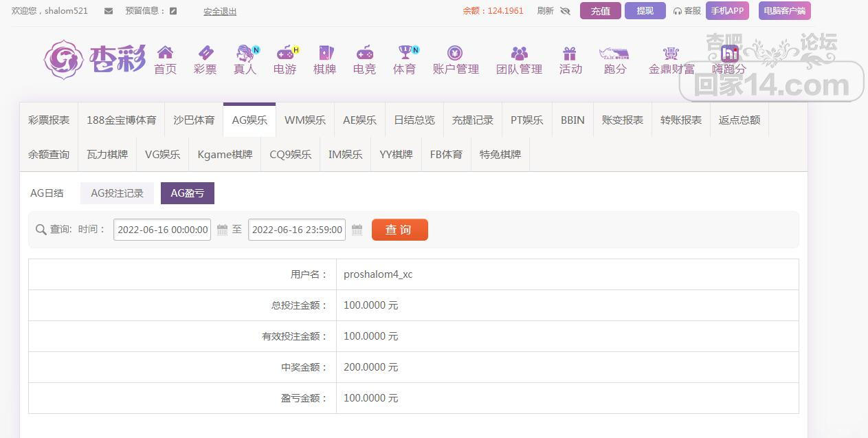Screen dimensions: 868x438
Task: Open the start date calendar picker
Action: [x=222, y=230]
